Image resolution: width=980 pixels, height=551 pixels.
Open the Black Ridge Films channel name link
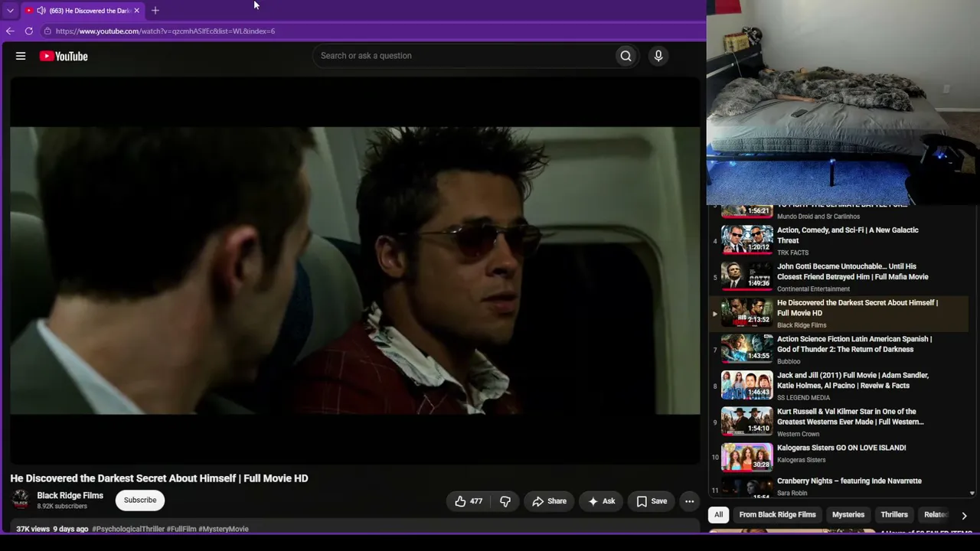coord(70,496)
